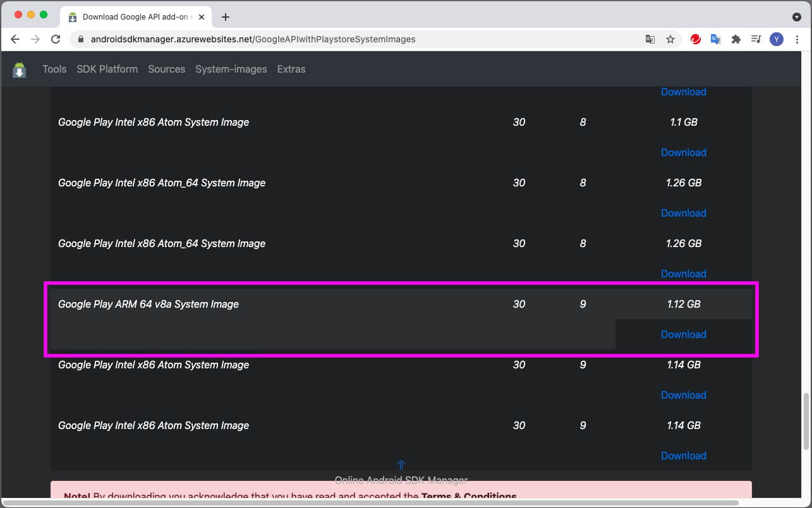Open the red Trend Micro extension icon
Screen dimensions: 812x508
[x=696, y=39]
